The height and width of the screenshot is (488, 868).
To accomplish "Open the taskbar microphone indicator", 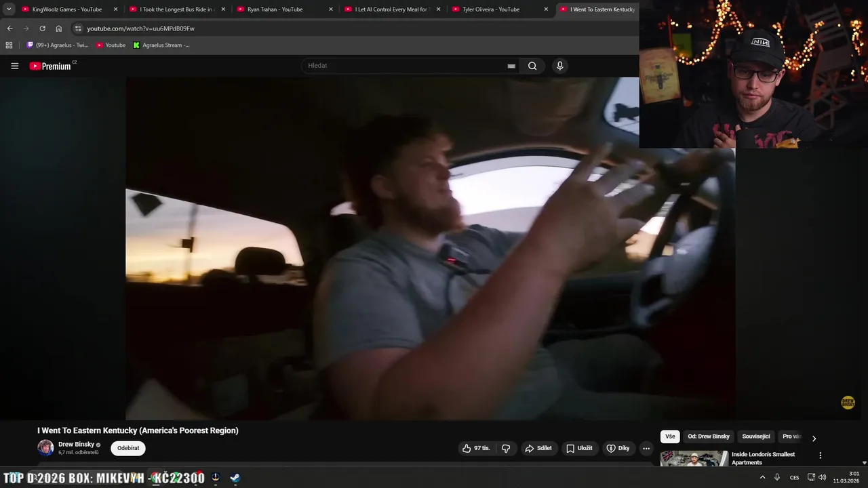I will point(777,477).
